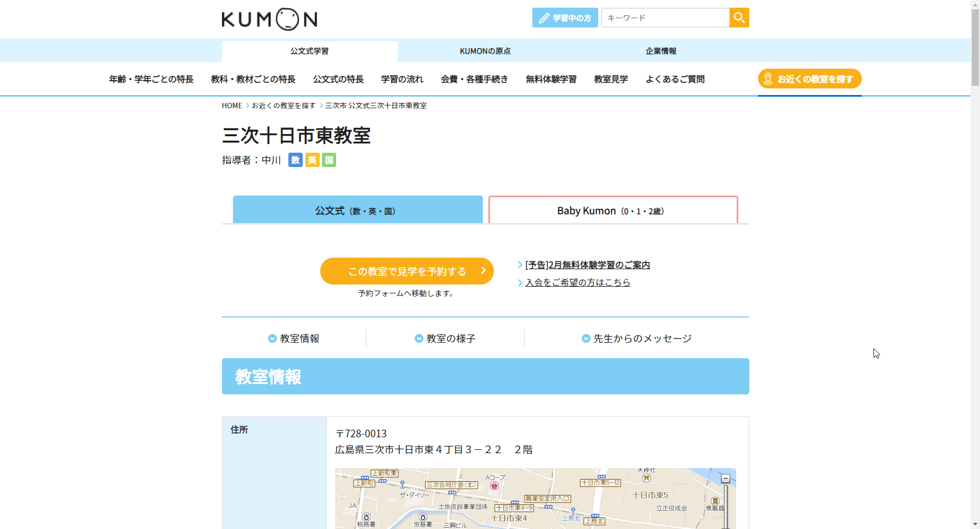Click the Aコープ marker on map
This screenshot has width=980, height=529.
494,486
